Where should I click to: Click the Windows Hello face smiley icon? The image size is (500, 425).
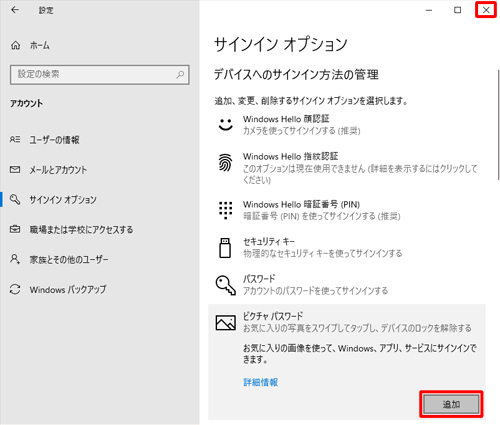click(x=226, y=125)
